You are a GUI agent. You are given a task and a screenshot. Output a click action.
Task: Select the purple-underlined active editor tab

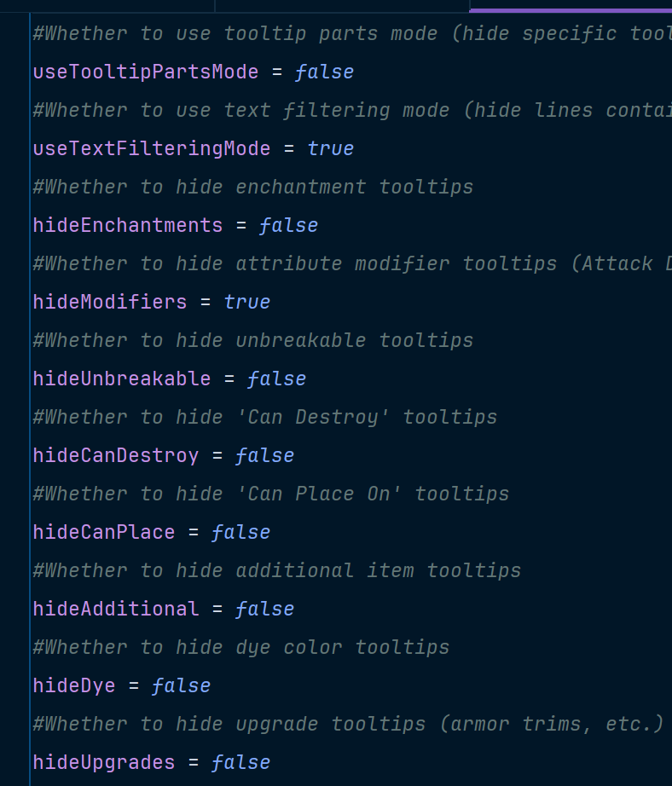point(571,5)
